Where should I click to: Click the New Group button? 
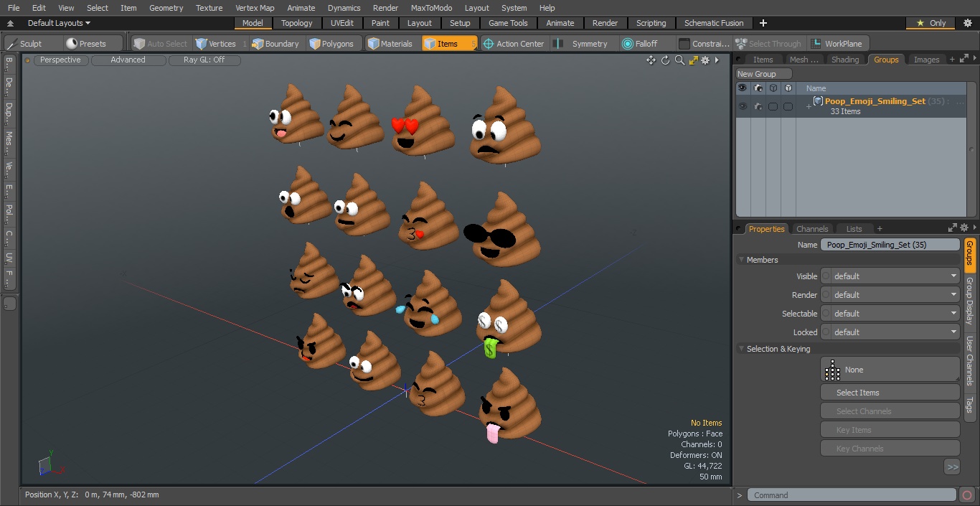click(764, 74)
